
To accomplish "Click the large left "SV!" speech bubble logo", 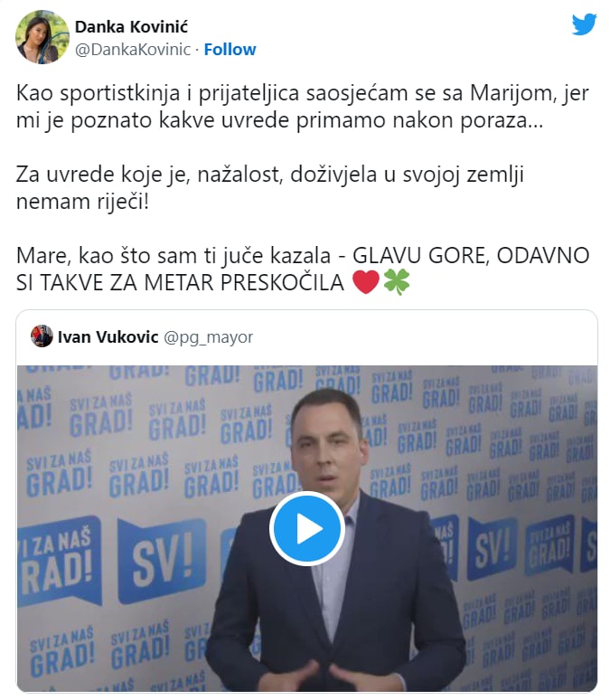I will click(161, 560).
